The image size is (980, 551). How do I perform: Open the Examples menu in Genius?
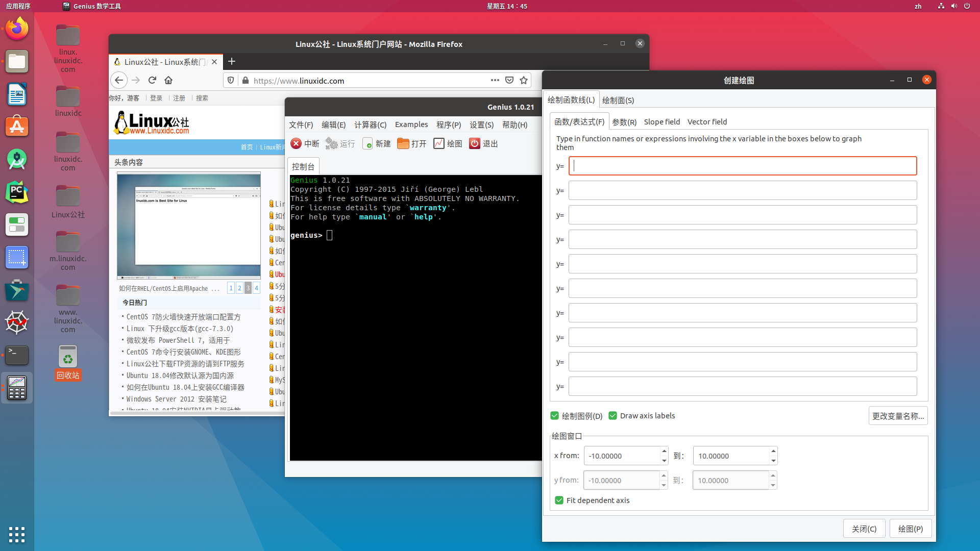pyautogui.click(x=411, y=124)
